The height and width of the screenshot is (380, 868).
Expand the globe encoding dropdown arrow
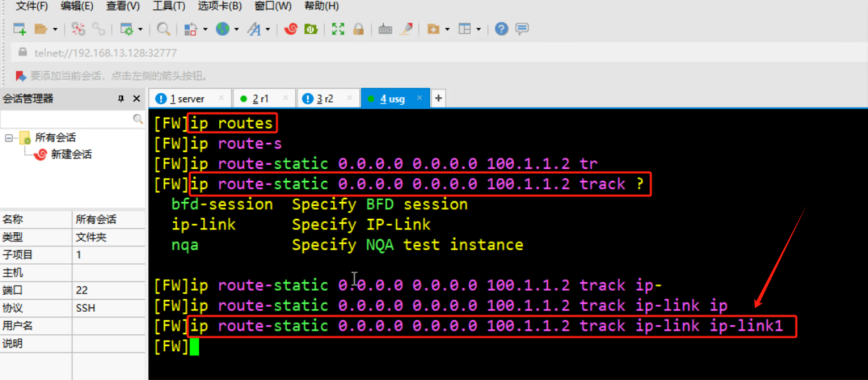click(x=237, y=30)
